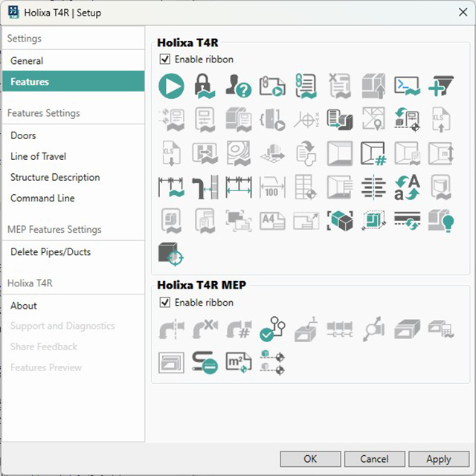Click the dimension line with teal wave icon
Viewport: 476px width, 476px height.
pos(171,187)
